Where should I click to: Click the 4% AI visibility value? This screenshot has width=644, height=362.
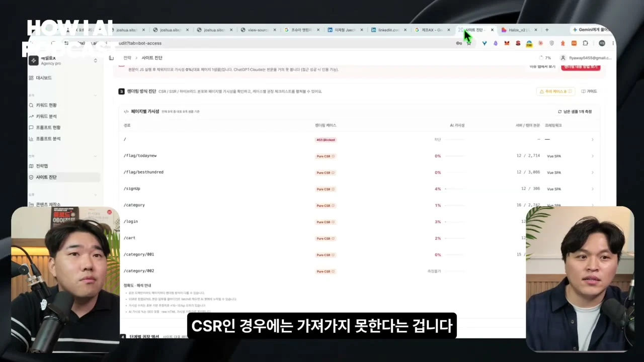438,189
